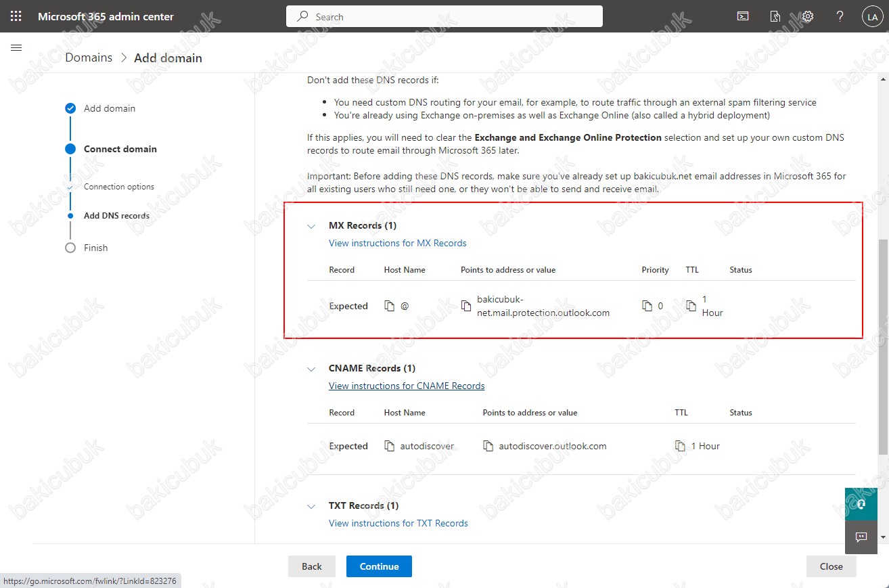This screenshot has height=588, width=889.
Task: Collapse the CNAME Records section
Action: coord(311,369)
